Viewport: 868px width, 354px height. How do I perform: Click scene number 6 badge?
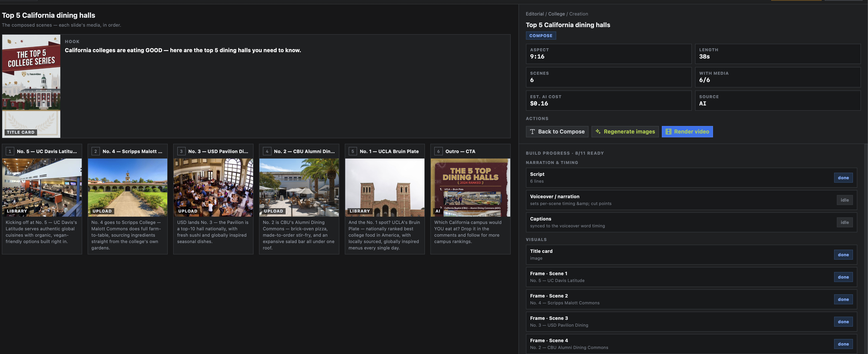(438, 151)
